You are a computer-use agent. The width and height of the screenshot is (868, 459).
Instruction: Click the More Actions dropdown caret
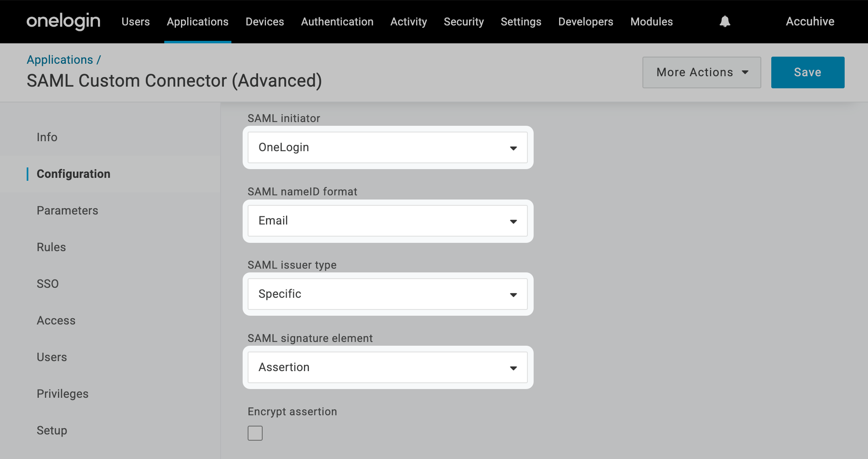coord(745,72)
